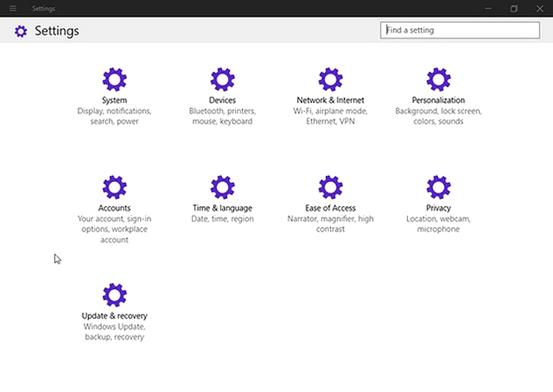
Task: Focus the Find a setting search box
Action: coord(460,30)
